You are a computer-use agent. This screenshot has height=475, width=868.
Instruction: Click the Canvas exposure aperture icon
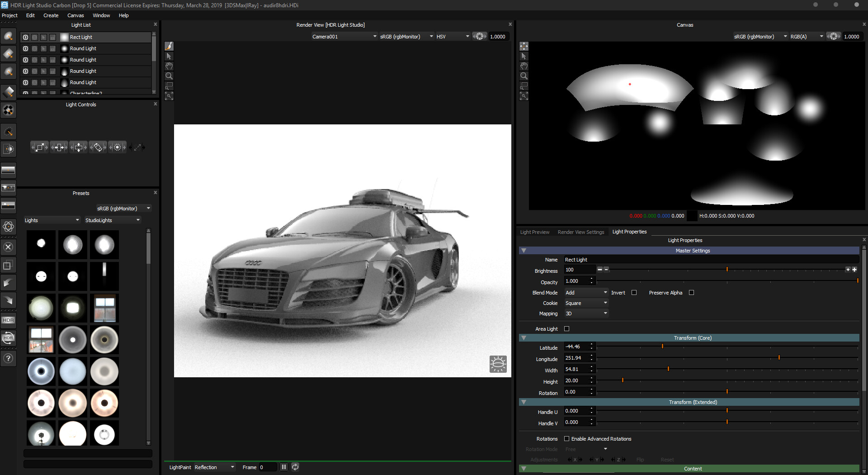[833, 36]
